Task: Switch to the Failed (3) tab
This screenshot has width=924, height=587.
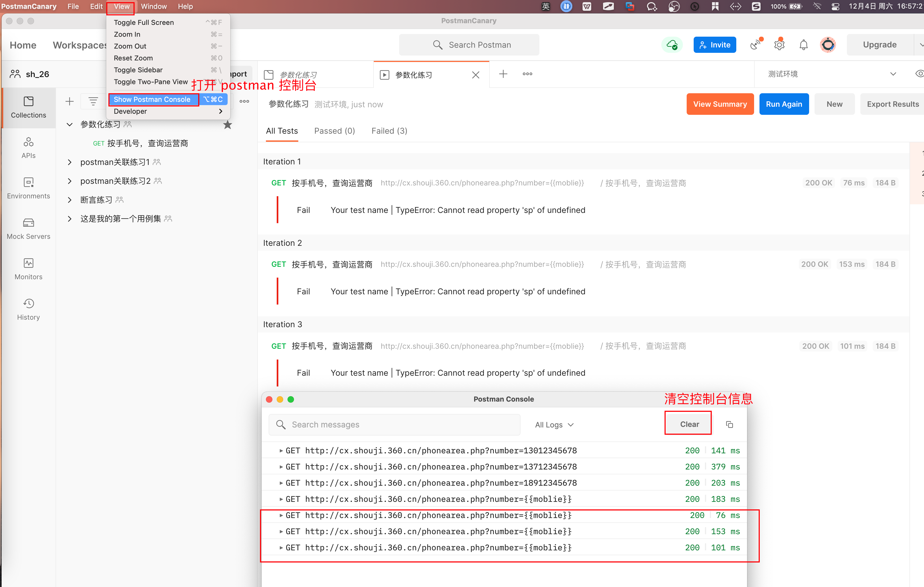Action: [x=389, y=131]
